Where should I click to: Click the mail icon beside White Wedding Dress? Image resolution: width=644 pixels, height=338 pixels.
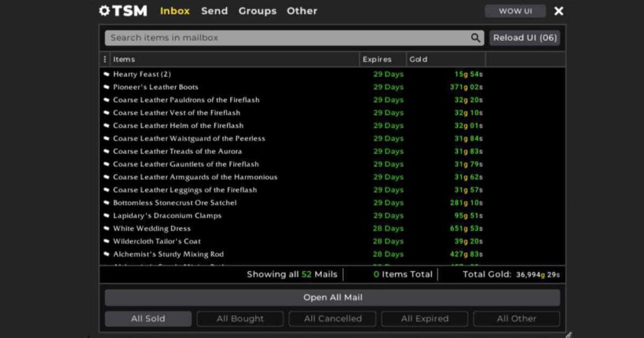tap(106, 229)
